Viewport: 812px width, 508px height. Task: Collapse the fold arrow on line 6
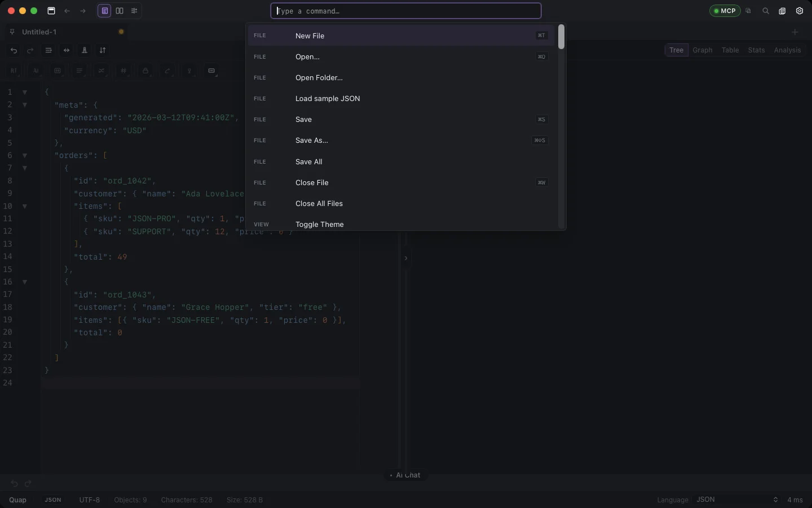pyautogui.click(x=25, y=155)
